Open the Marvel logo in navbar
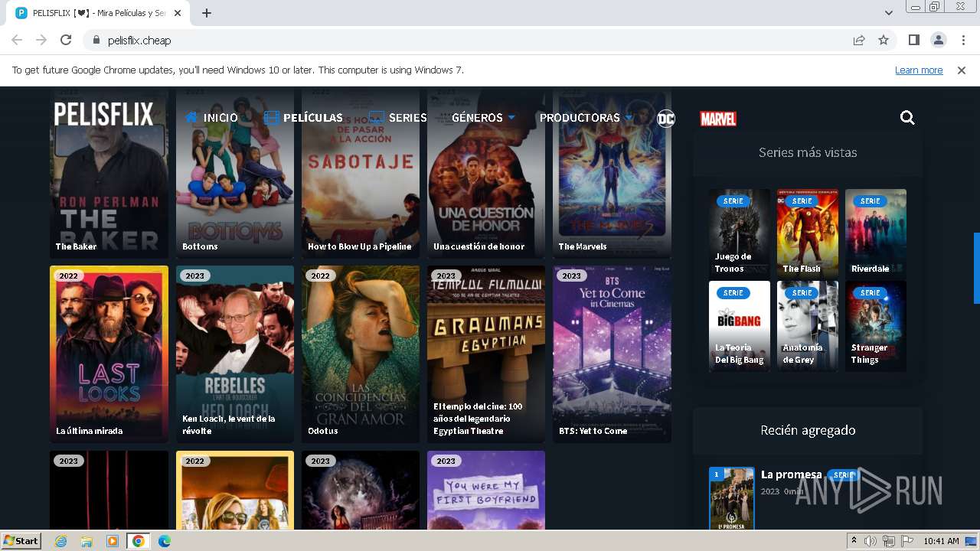This screenshot has width=980, height=551. tap(718, 119)
